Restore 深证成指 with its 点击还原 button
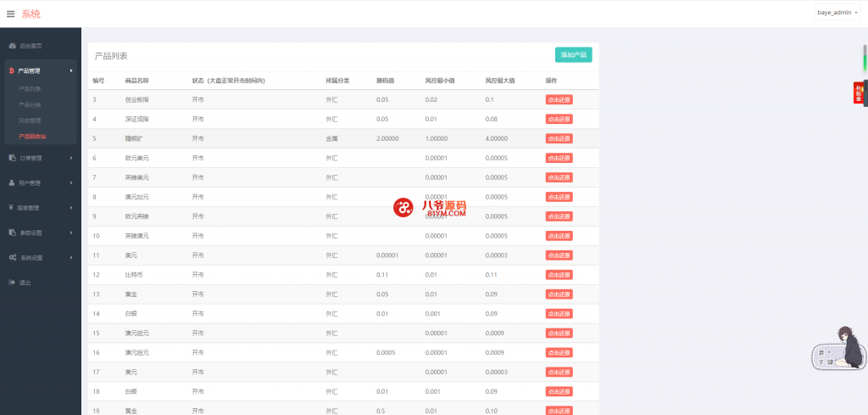Viewport: 868px width, 415px height. [559, 119]
